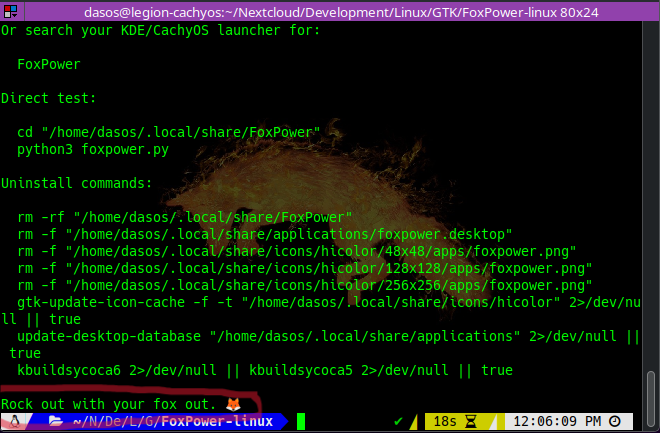Click the 'python3 foxpower.py' line
660x433 pixels.
pyautogui.click(x=93, y=149)
